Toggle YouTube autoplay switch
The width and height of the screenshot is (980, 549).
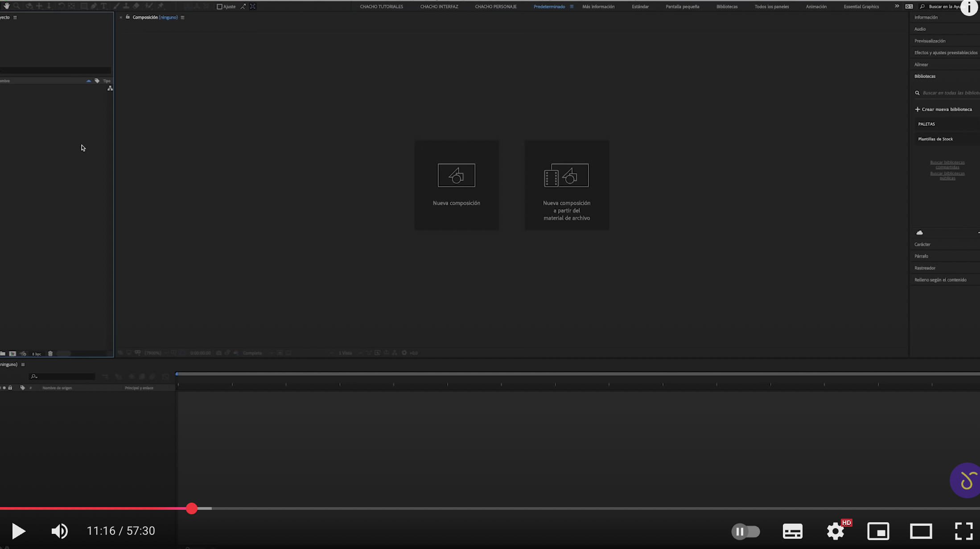[x=745, y=531]
